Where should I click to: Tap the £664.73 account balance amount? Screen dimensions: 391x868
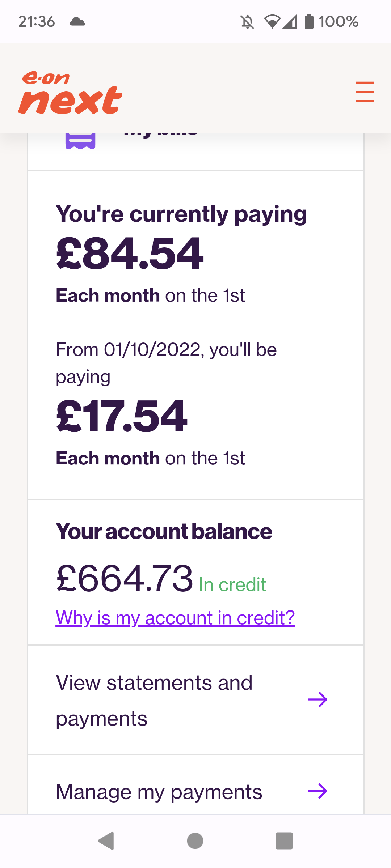[x=125, y=578]
